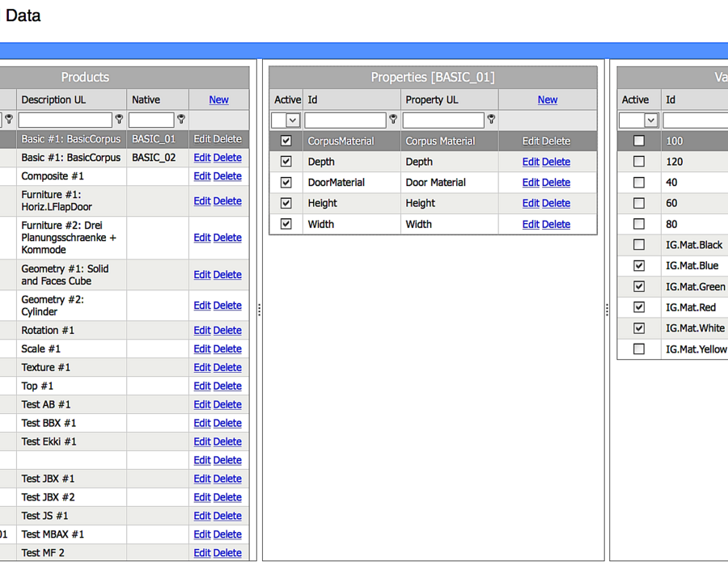The width and height of the screenshot is (728, 566).
Task: Check Active box for IG.Mat.Yellow
Action: coord(639,348)
